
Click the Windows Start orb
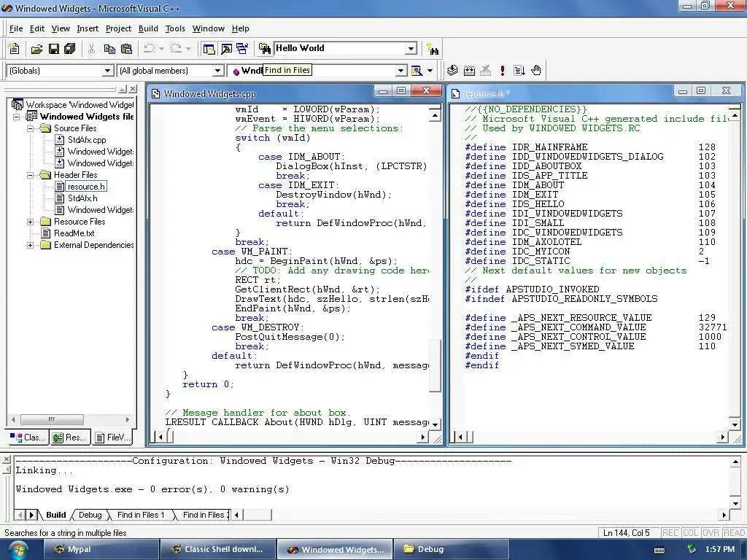coord(17,551)
